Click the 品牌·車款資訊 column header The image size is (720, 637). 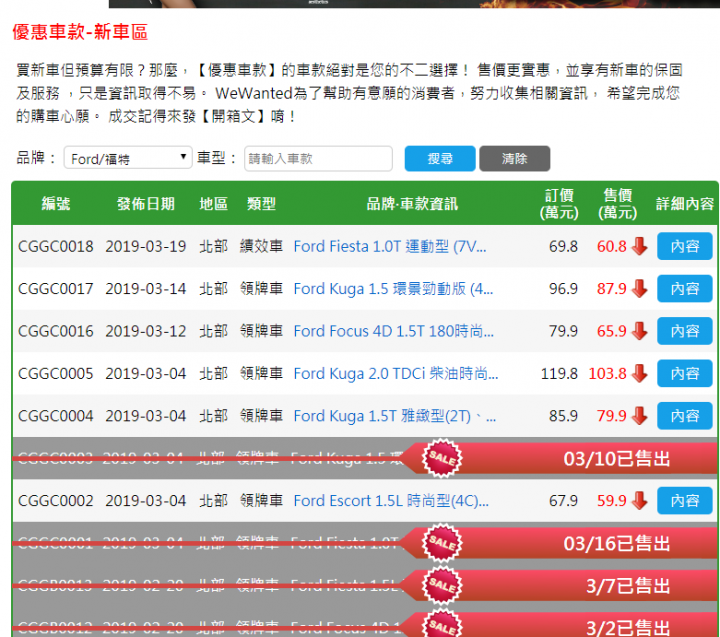click(x=412, y=203)
